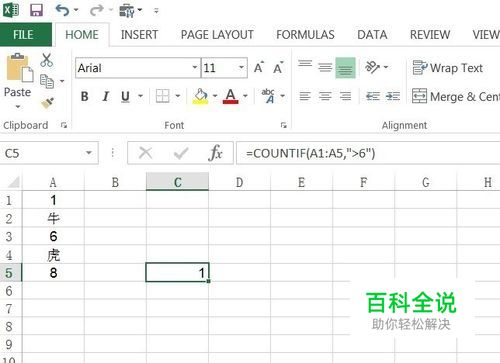Select Top Align icon
This screenshot has width=500, height=363.
[305, 63]
